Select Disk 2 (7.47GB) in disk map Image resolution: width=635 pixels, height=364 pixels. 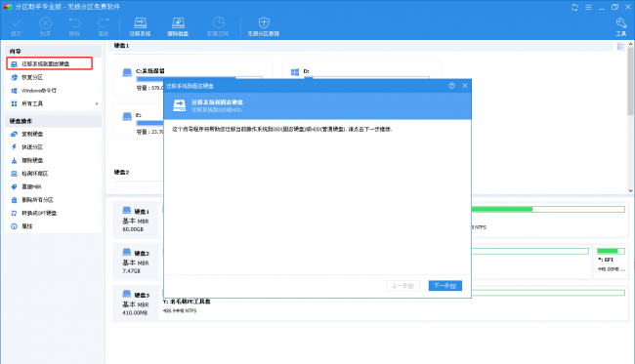tap(136, 262)
